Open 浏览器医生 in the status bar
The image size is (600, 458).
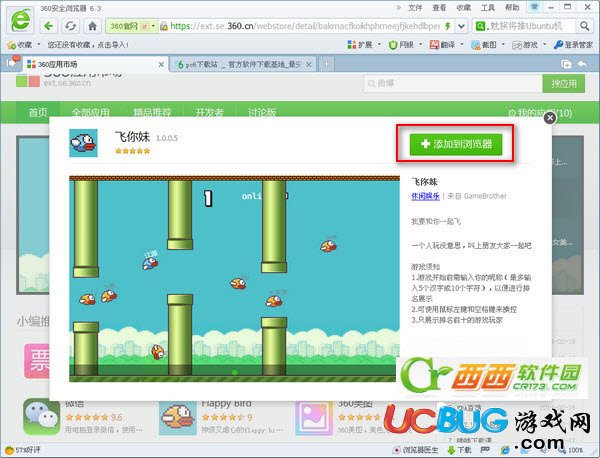pyautogui.click(x=416, y=450)
